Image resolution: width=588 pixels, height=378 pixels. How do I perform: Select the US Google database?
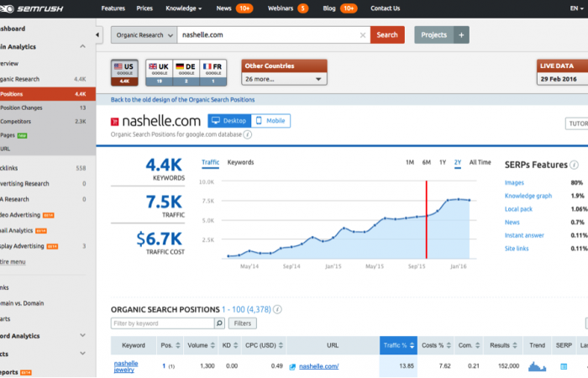[x=124, y=73]
